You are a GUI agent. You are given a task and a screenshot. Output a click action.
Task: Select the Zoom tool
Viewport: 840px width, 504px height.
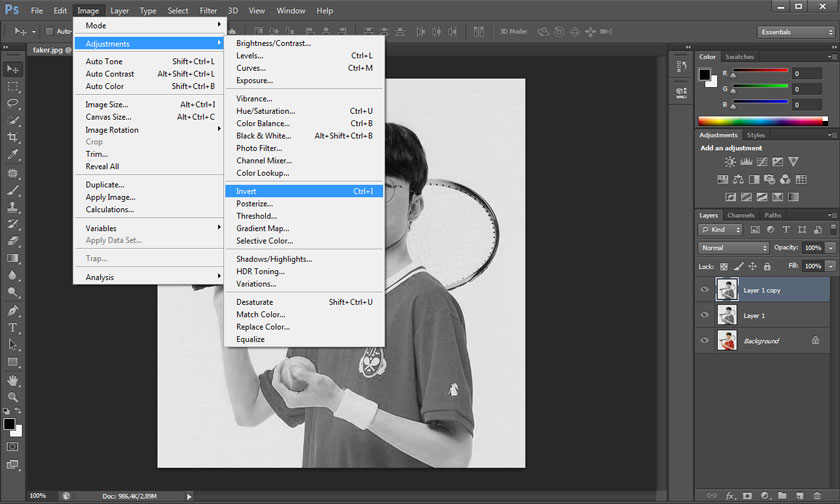(x=12, y=397)
